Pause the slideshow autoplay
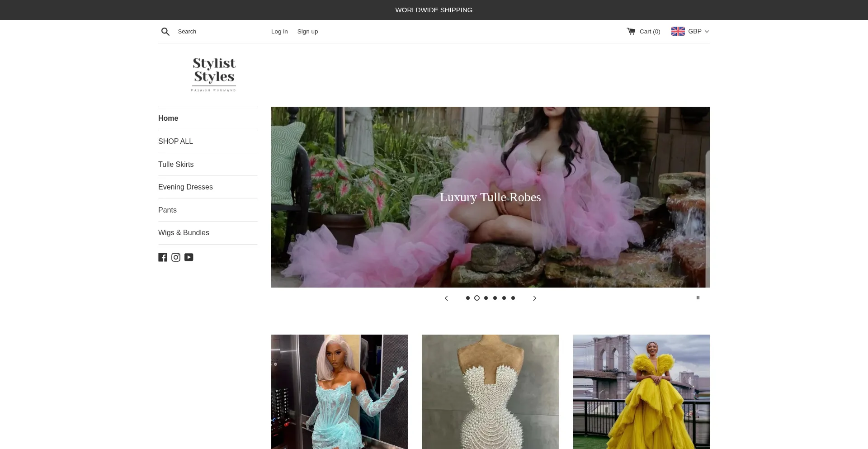The height and width of the screenshot is (449, 868). pos(698,298)
